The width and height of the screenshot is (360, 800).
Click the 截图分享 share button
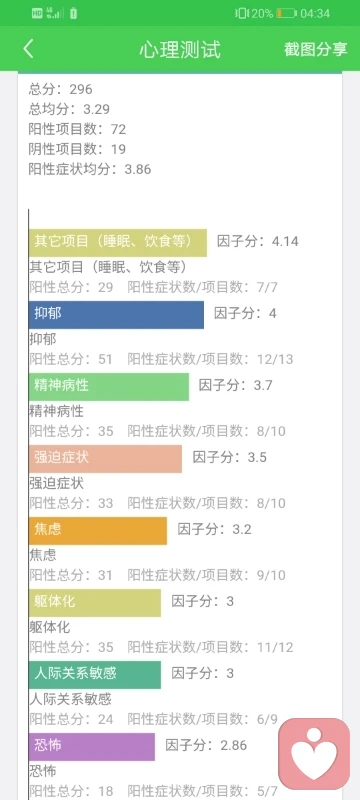[316, 49]
